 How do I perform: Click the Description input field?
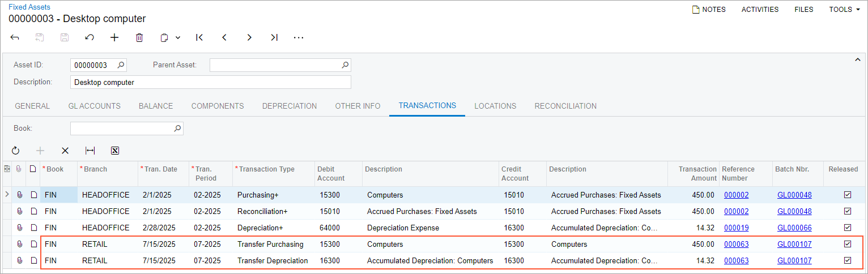click(210, 82)
